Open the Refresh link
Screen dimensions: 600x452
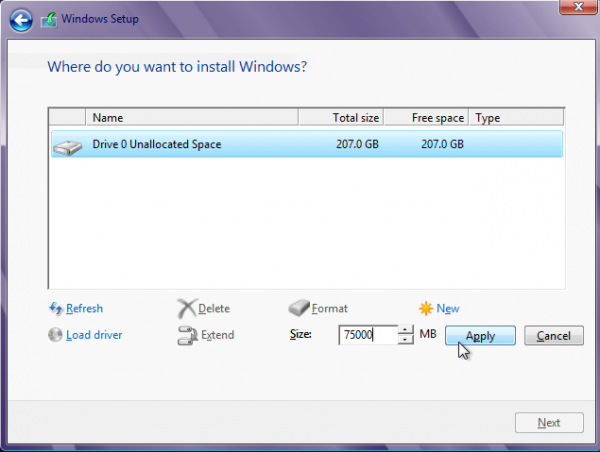[84, 308]
